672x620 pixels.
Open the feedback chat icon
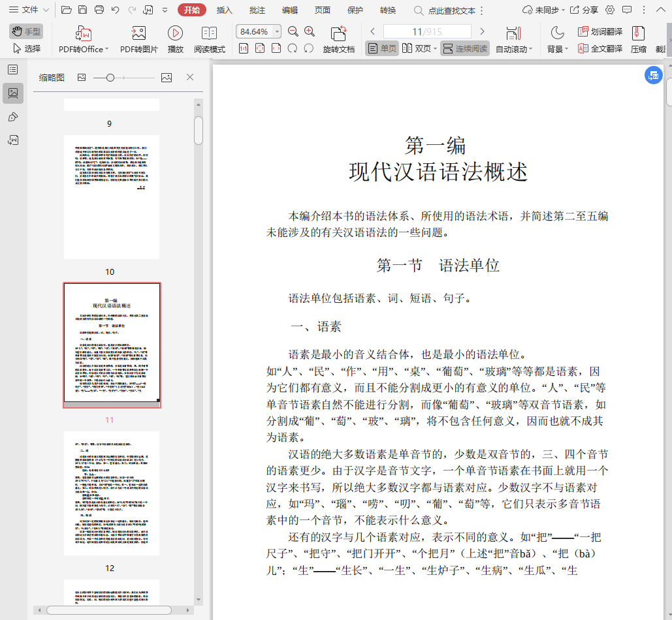[x=626, y=10]
